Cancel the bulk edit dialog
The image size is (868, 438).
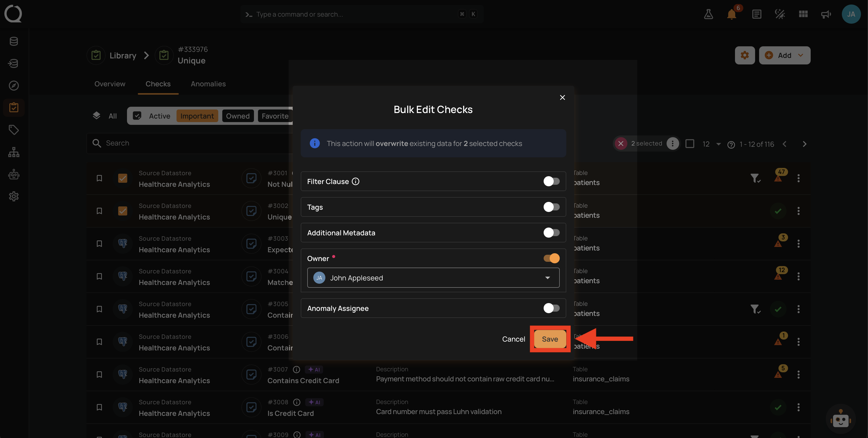click(x=513, y=339)
